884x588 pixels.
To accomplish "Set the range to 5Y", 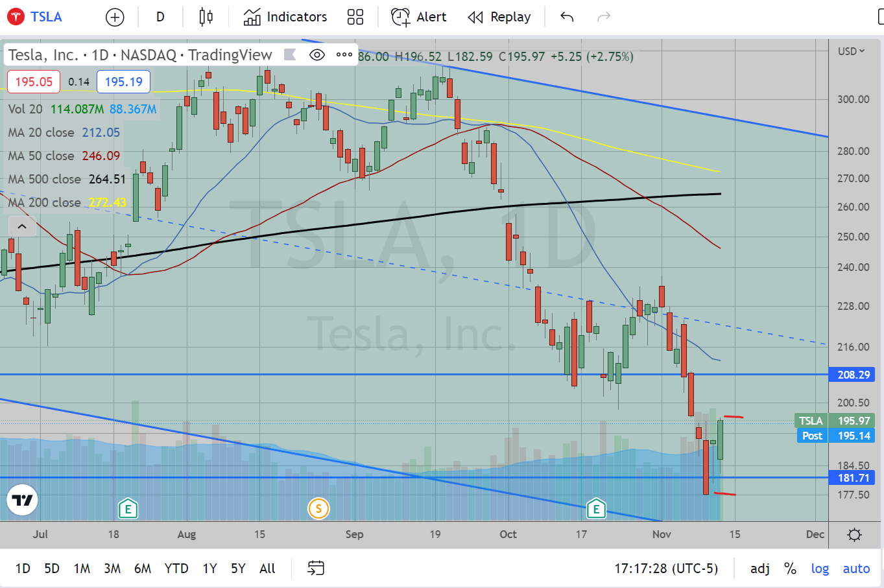I will point(238,569).
